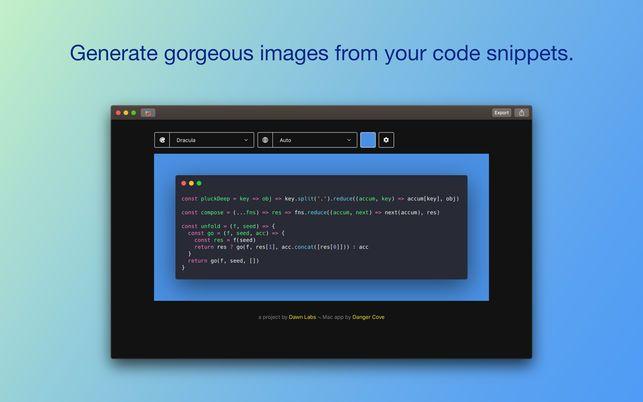Click the chevron arrow of Dracula dropdown
Screen dimensions: 643x402
(246, 140)
